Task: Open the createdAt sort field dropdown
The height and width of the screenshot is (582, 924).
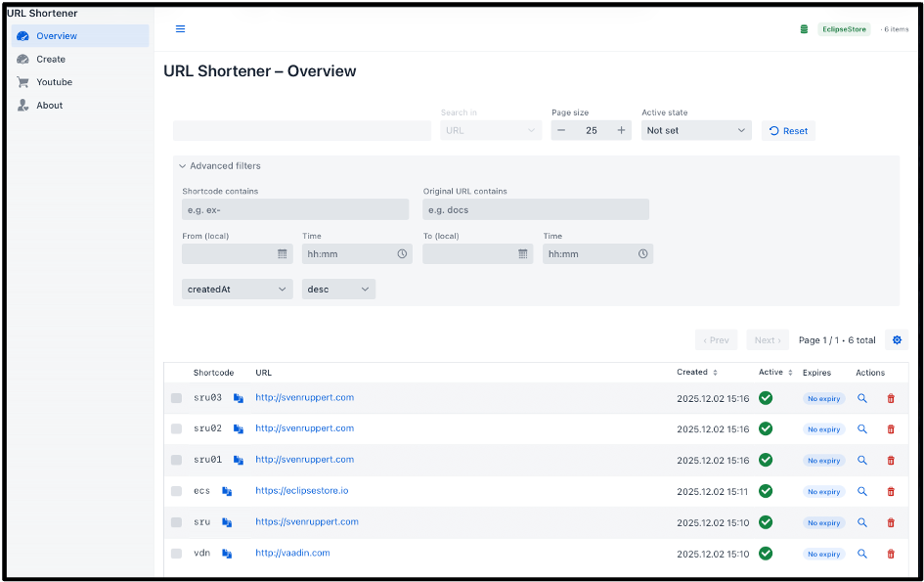Action: click(237, 289)
